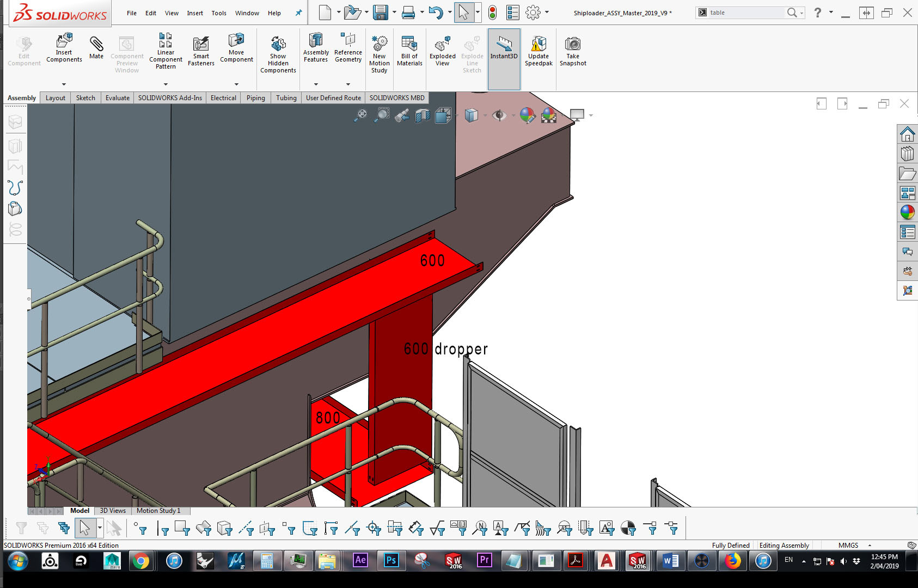Toggle Filter Vertices selection filter
Viewport: 918px width, 588px height.
[x=140, y=528]
